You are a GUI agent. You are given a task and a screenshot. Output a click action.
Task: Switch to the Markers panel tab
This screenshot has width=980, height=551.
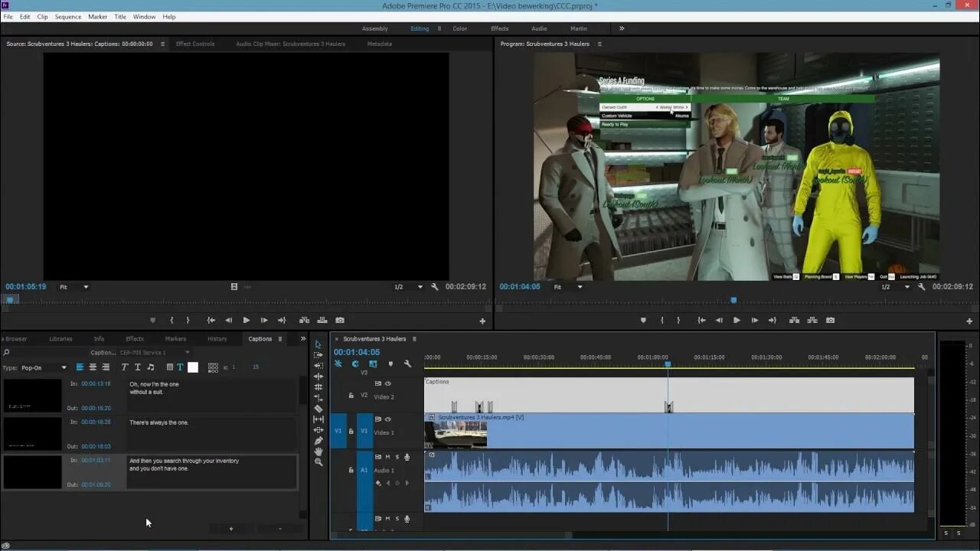175,339
